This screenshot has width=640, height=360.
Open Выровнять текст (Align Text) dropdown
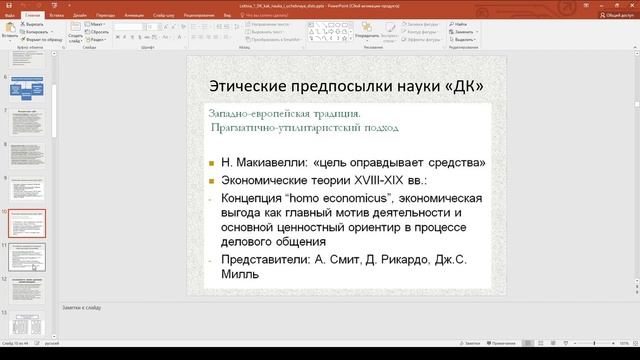(264, 32)
